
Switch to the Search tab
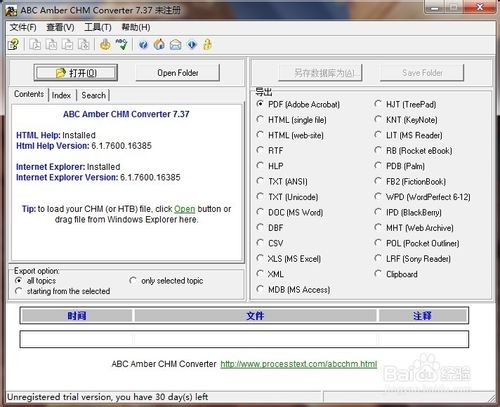click(x=94, y=95)
